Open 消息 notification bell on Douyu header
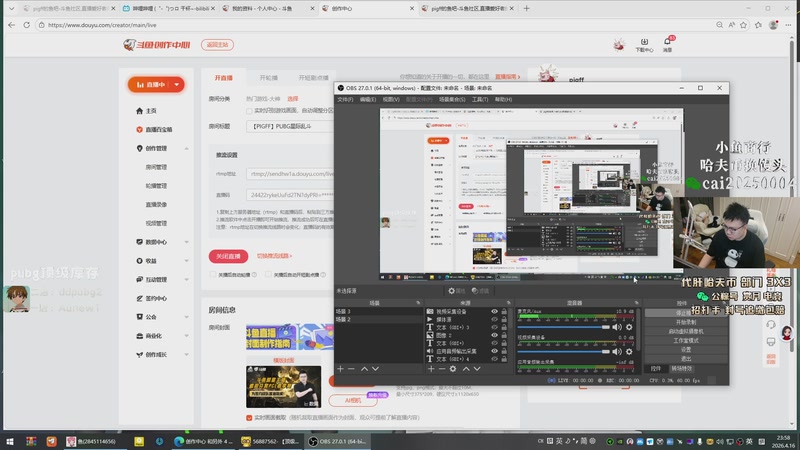 [x=667, y=44]
